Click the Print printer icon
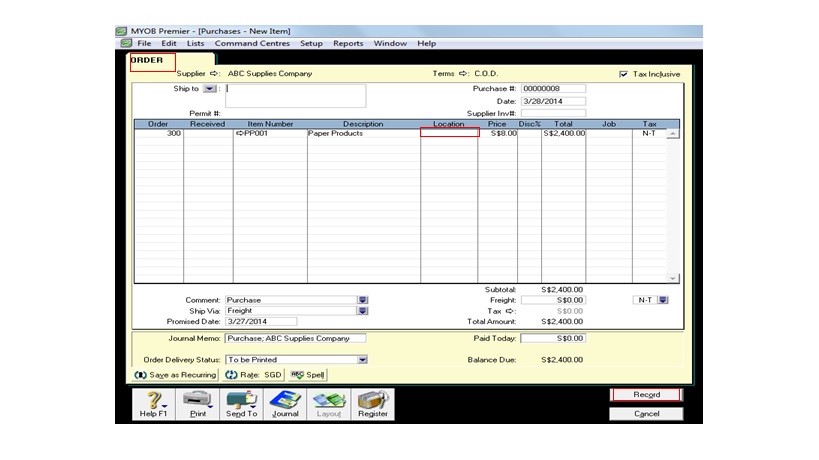The width and height of the screenshot is (819, 460). point(197,404)
